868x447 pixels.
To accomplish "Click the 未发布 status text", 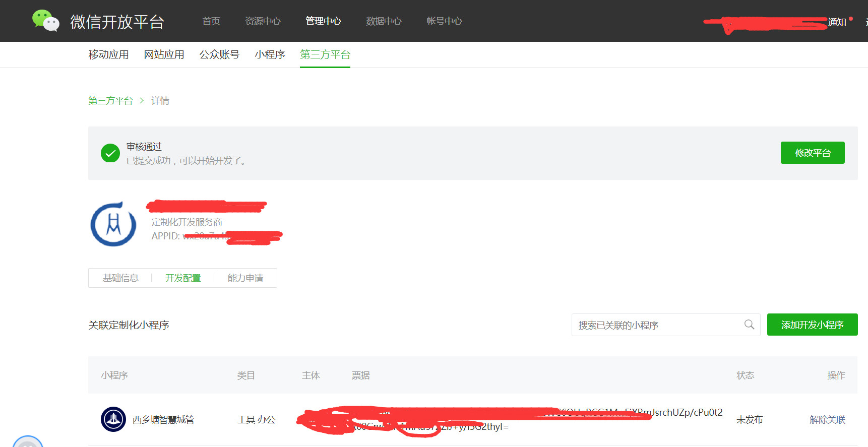I will click(750, 419).
